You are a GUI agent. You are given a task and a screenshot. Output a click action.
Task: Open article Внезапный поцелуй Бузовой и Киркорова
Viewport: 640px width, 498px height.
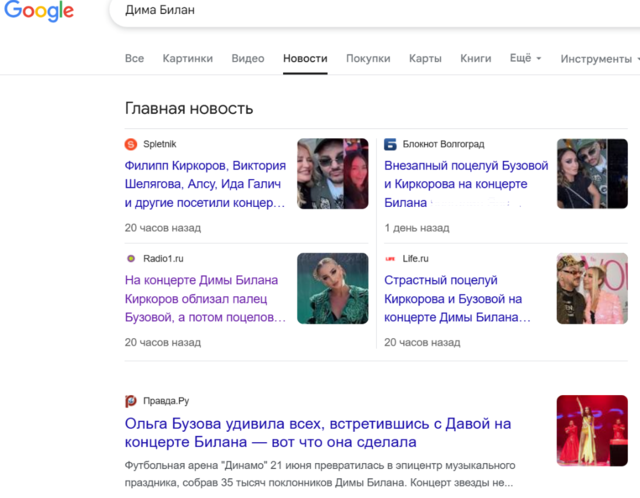pos(466,184)
